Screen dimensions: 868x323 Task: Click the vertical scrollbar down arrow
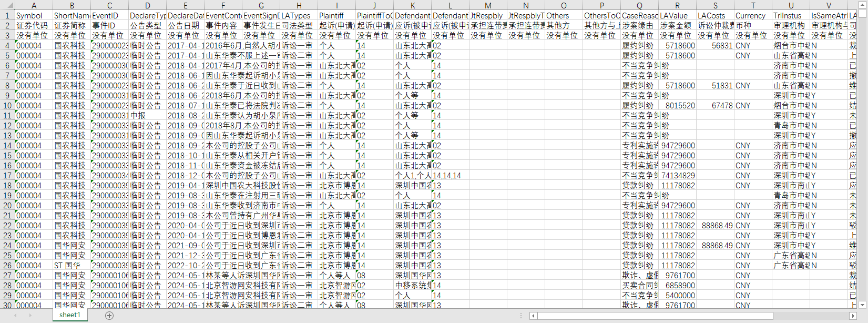863,305
